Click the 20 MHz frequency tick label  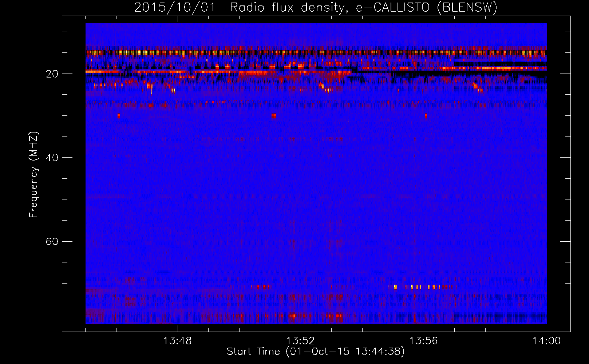pyautogui.click(x=52, y=74)
